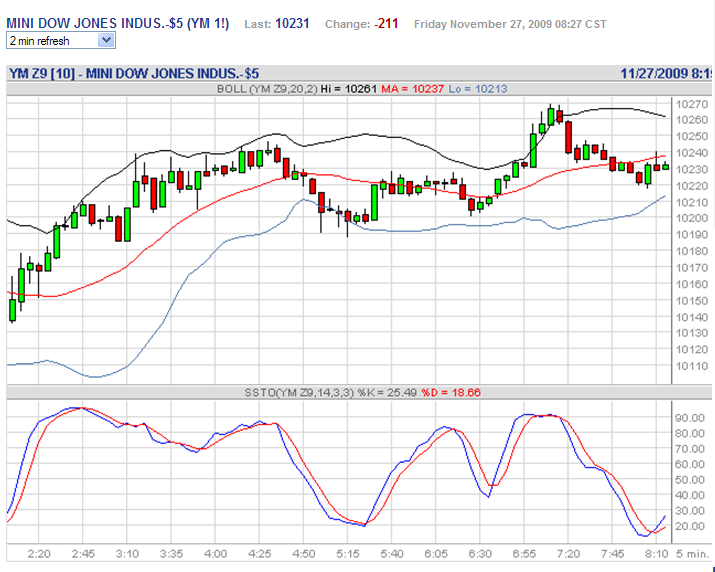715x572 pixels.
Task: Click the Friday November 27, 2009 08:27 CST timestamp
Action: 510,24
